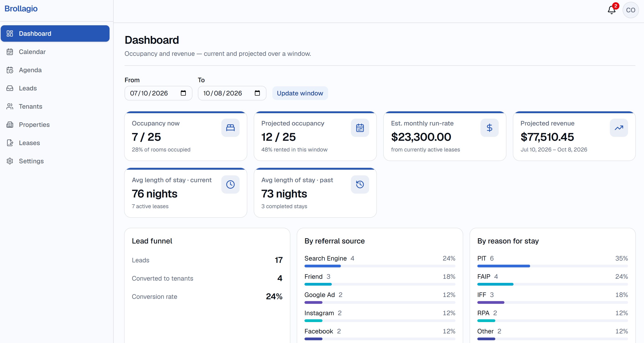Click the Brollagio logo link
Viewport: 644px width, 343px height.
tap(21, 8)
